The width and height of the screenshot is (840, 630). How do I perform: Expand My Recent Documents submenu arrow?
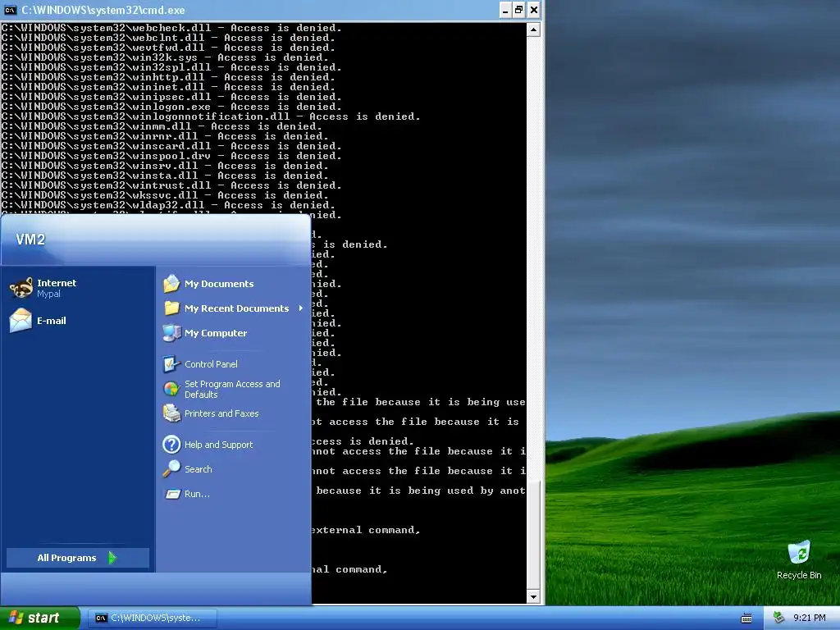[x=300, y=308]
